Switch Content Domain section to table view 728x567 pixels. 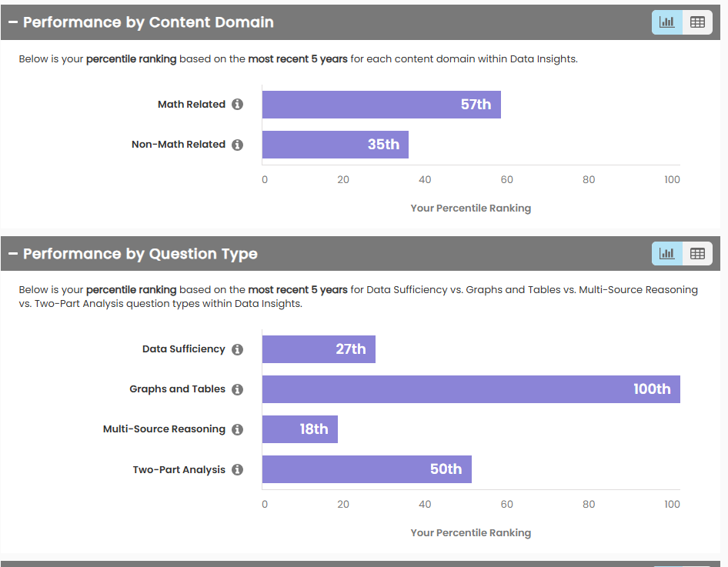(697, 22)
